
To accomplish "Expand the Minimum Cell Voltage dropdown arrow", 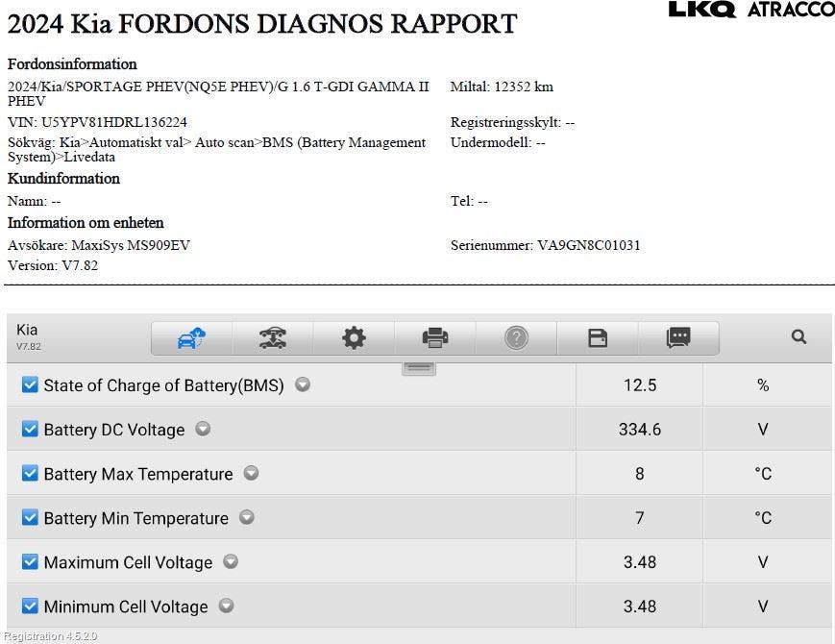I will coord(226,606).
